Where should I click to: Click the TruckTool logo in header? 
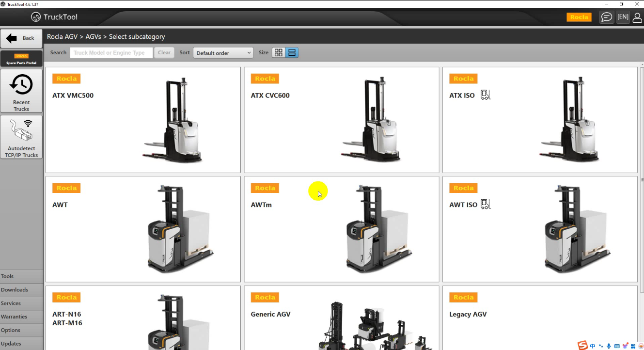point(54,17)
